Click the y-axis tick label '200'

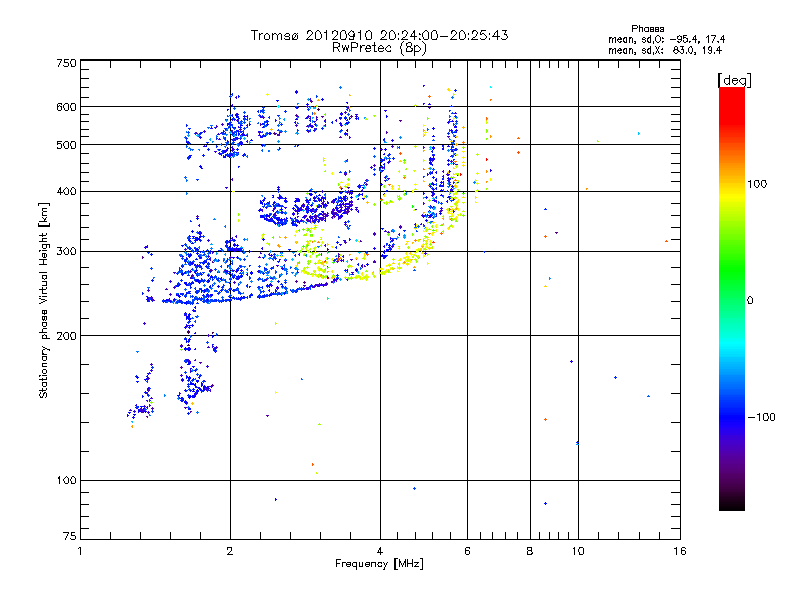tap(67, 336)
